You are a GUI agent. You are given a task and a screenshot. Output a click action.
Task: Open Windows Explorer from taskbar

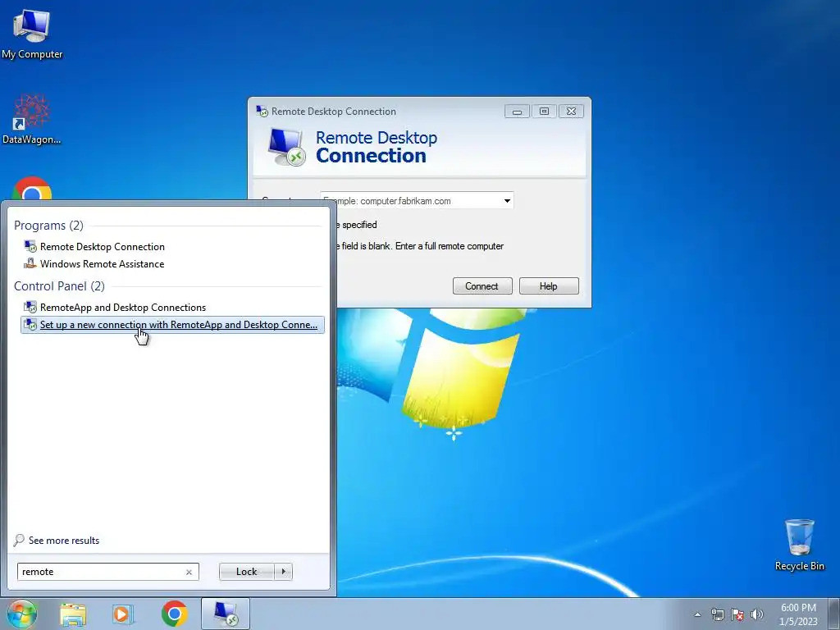point(73,614)
